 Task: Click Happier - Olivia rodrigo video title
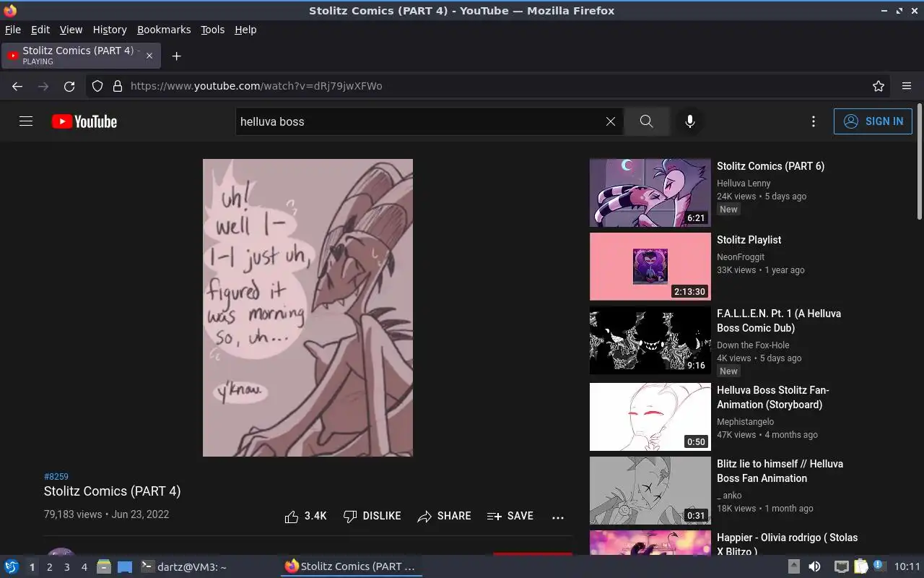(x=787, y=544)
